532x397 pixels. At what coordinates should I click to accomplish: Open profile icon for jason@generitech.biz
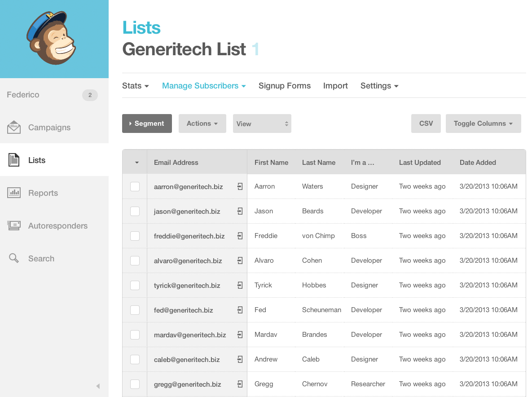[x=240, y=211]
